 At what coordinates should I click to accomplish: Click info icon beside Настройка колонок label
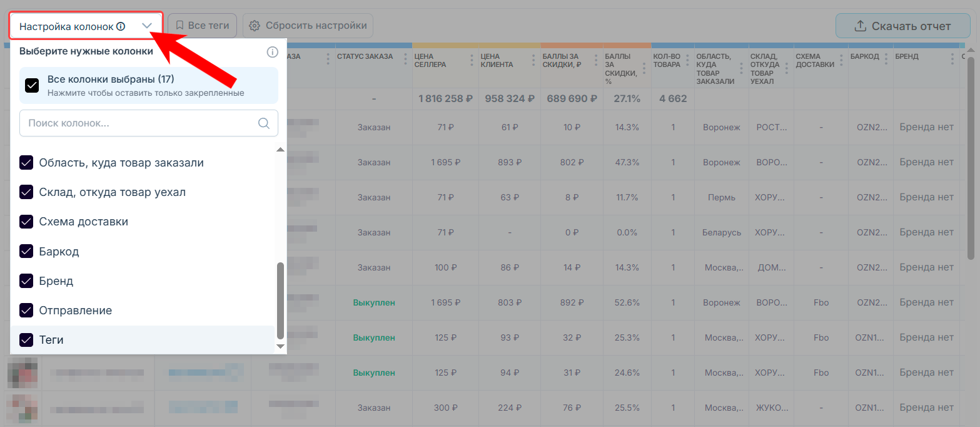[121, 26]
